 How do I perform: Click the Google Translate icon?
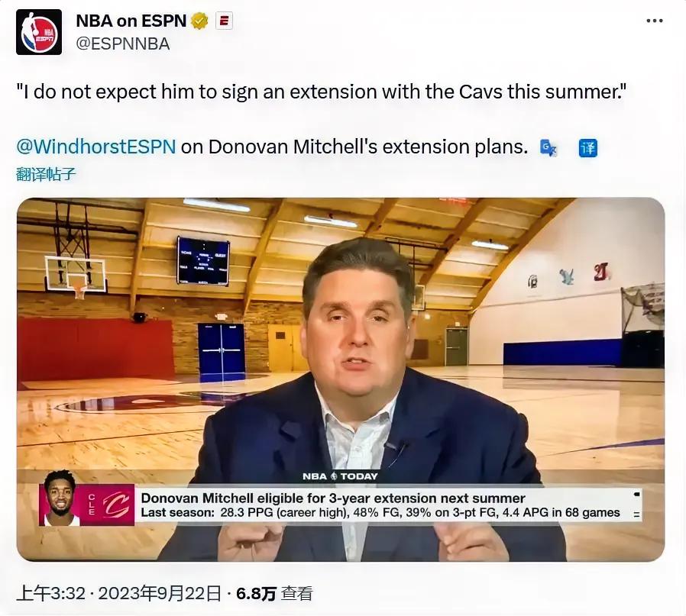pyautogui.click(x=548, y=148)
